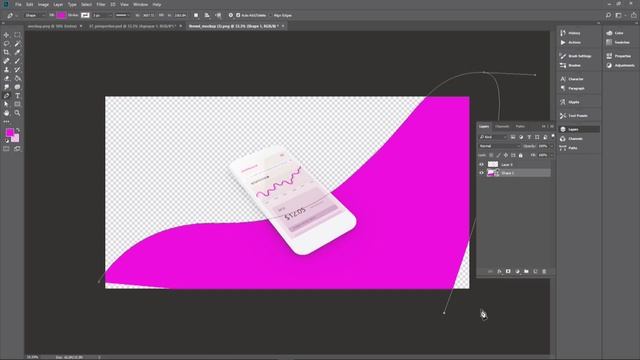Open the Opacity value dropdown
This screenshot has height=360, width=640.
[x=551, y=146]
